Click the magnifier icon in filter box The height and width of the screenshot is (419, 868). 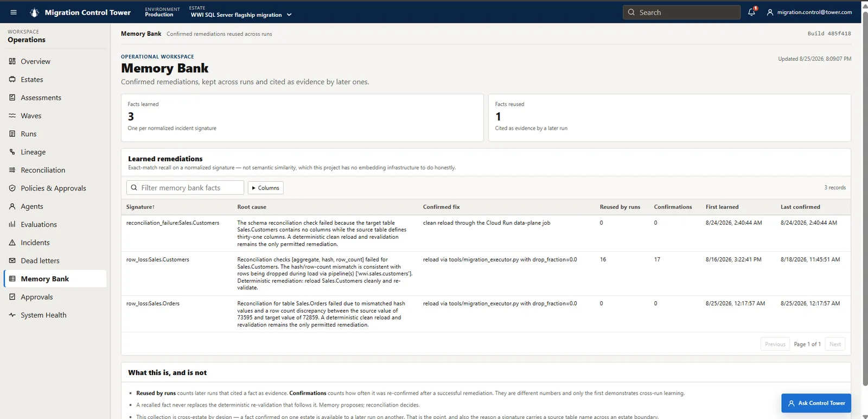134,187
